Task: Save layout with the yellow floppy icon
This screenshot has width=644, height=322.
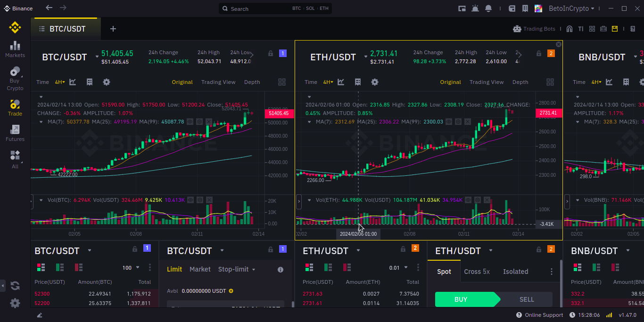Action: (615, 29)
